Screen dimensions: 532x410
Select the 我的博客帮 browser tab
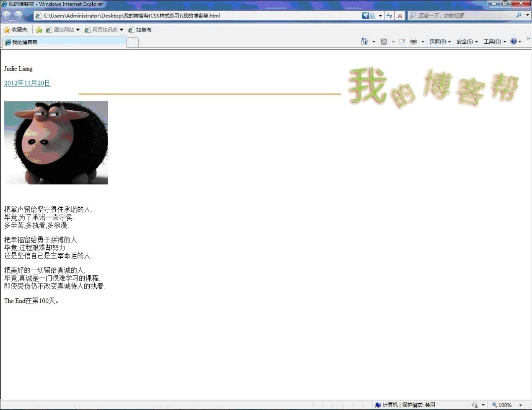[x=63, y=42]
